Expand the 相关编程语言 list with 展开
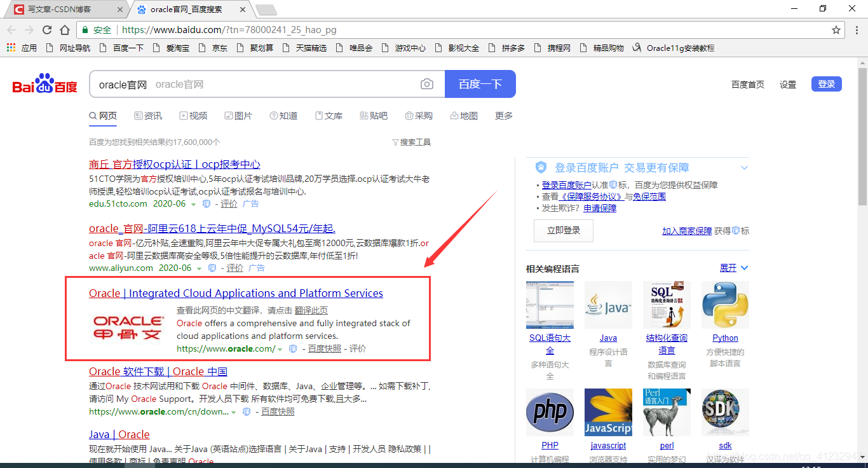This screenshot has width=868, height=468. coord(734,268)
